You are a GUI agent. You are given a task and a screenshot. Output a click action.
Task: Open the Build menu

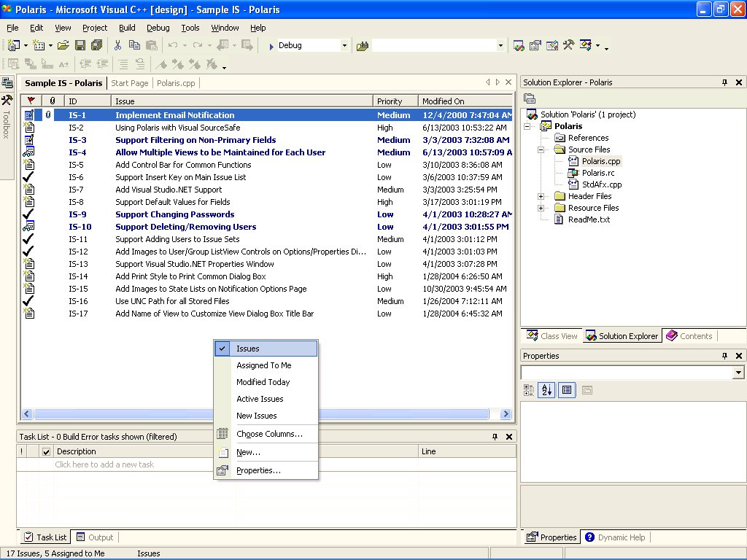[x=127, y=28]
